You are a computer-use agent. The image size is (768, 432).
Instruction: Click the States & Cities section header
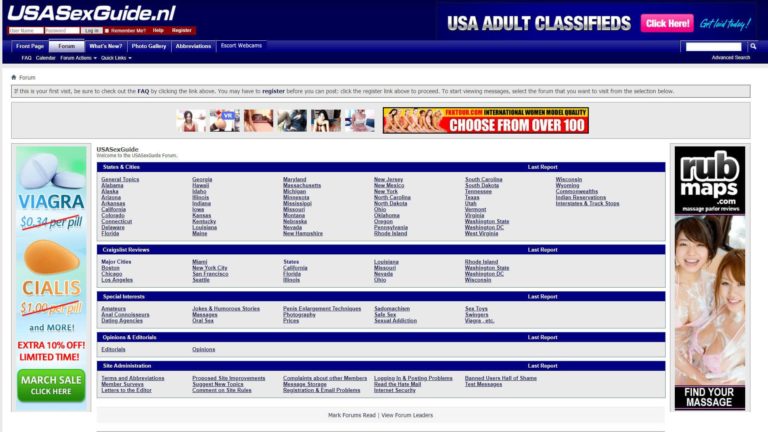121,167
